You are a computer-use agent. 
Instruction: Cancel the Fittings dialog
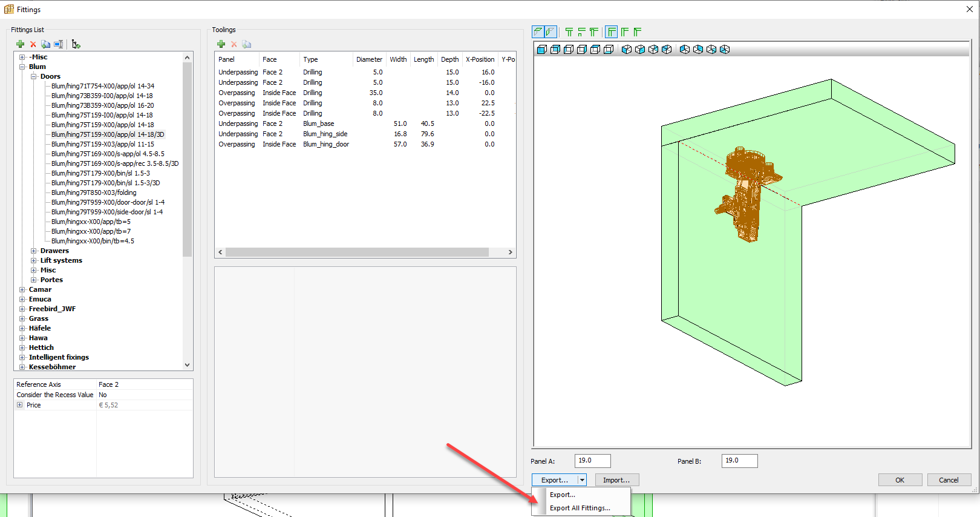click(949, 480)
